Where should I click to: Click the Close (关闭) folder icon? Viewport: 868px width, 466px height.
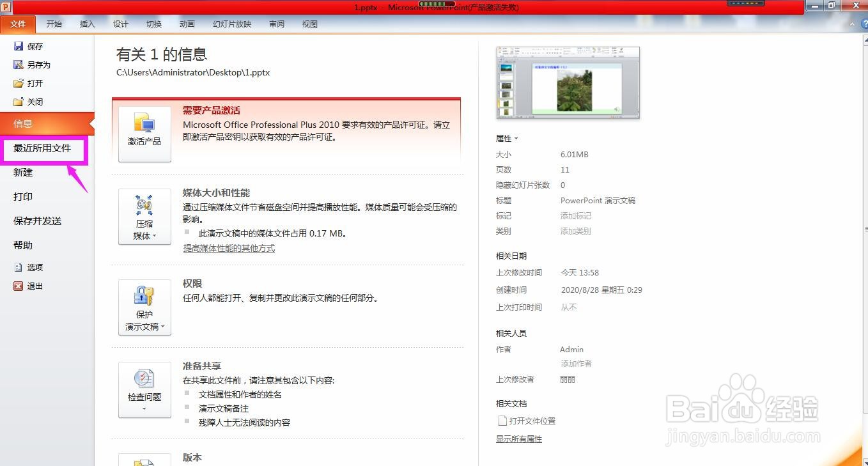[x=19, y=102]
